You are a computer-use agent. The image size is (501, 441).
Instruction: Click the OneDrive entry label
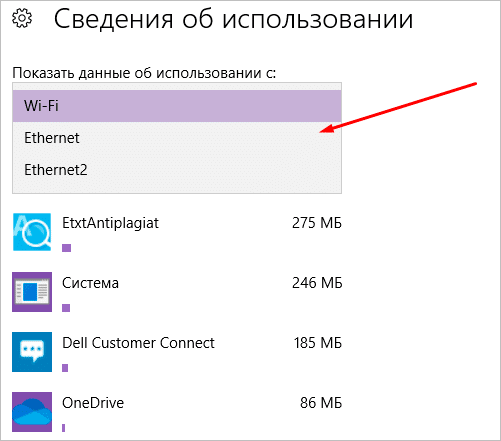click(93, 403)
